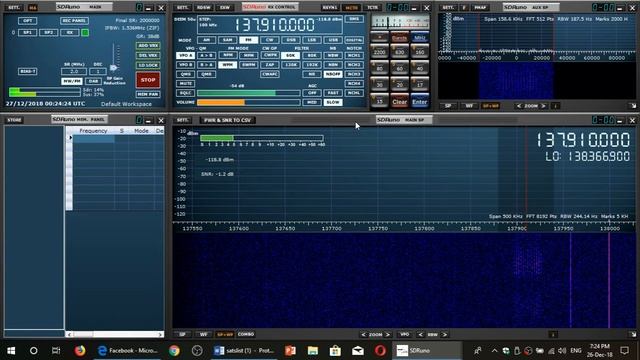Click the keypad 160 band button
Image resolution: width=640 pixels, height=360 pixels.
pyautogui.click(x=420, y=52)
